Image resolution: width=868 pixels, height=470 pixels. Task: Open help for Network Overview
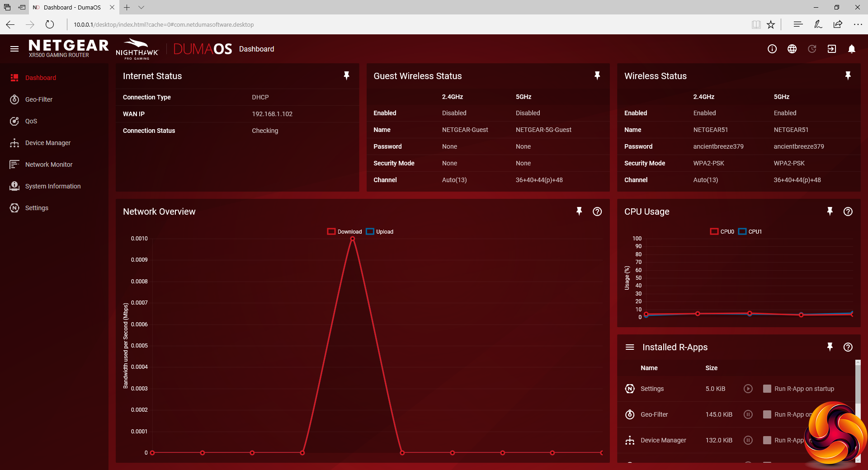597,211
